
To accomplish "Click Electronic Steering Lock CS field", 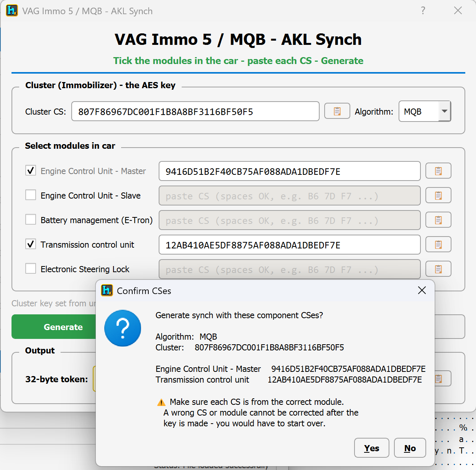I will [x=290, y=269].
